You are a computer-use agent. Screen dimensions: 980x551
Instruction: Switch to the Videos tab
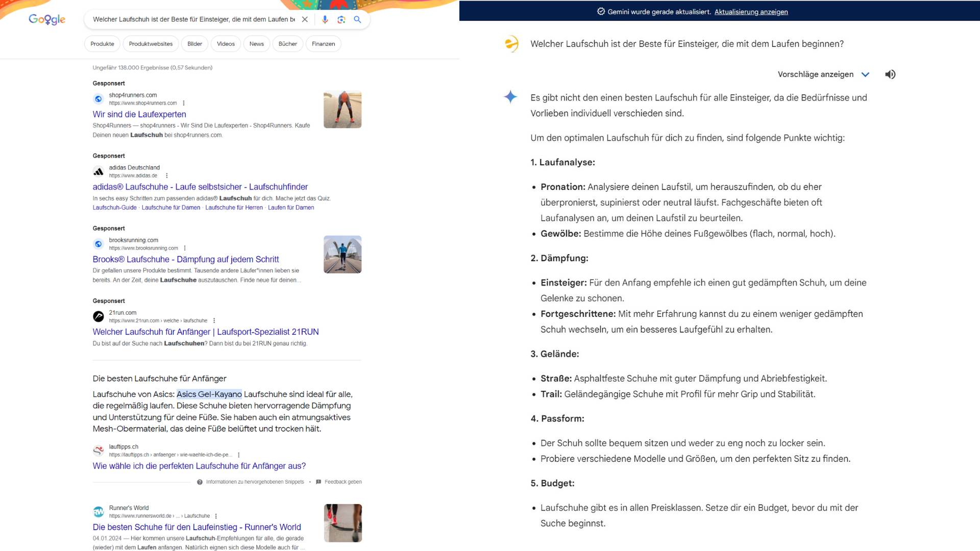click(x=226, y=44)
